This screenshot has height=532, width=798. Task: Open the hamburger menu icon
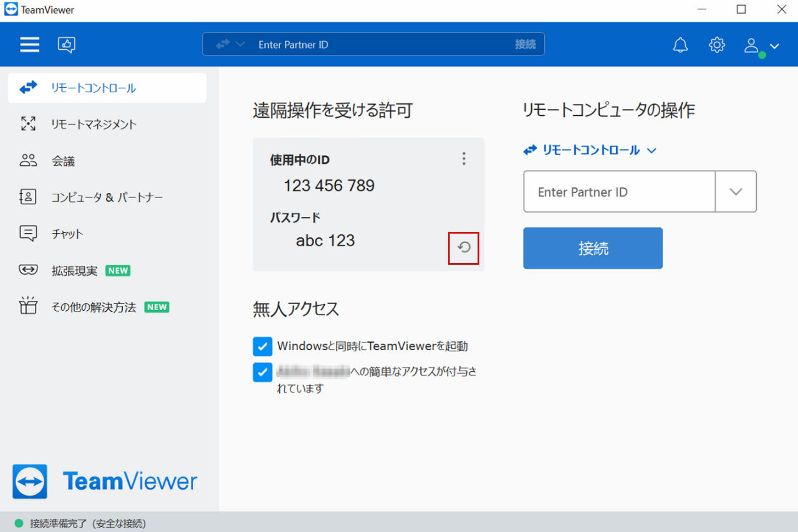(29, 44)
